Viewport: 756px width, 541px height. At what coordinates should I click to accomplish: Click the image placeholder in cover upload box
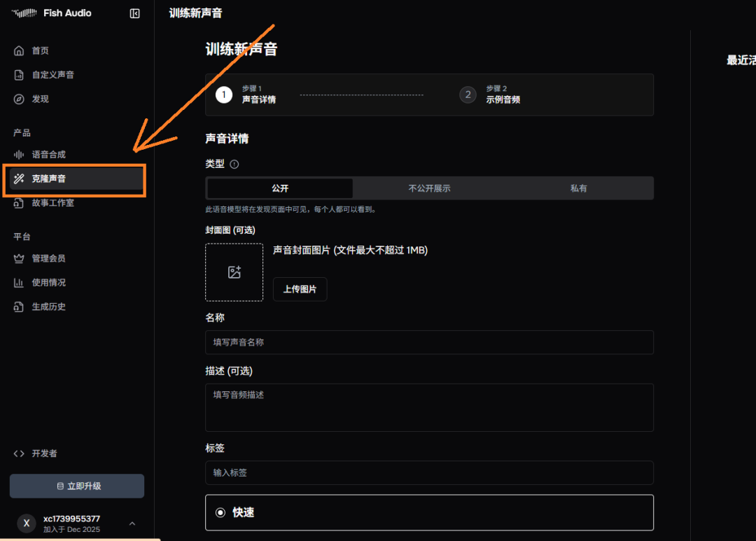(234, 272)
